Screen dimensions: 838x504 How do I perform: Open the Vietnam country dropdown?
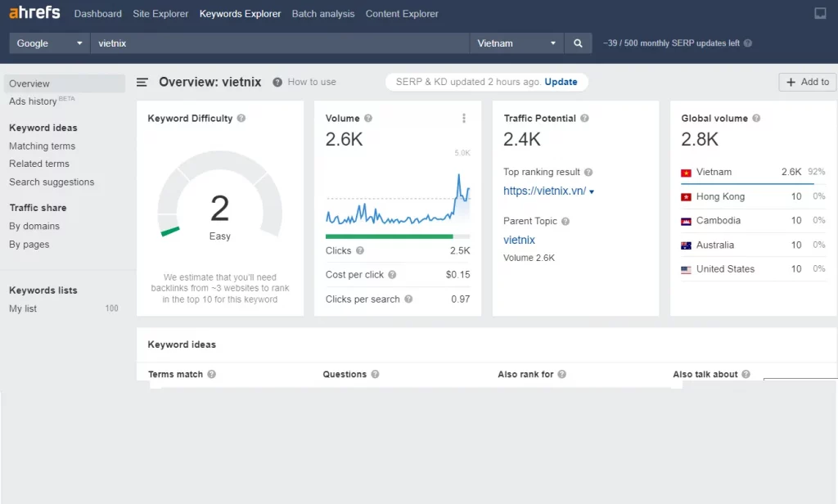[x=516, y=43]
